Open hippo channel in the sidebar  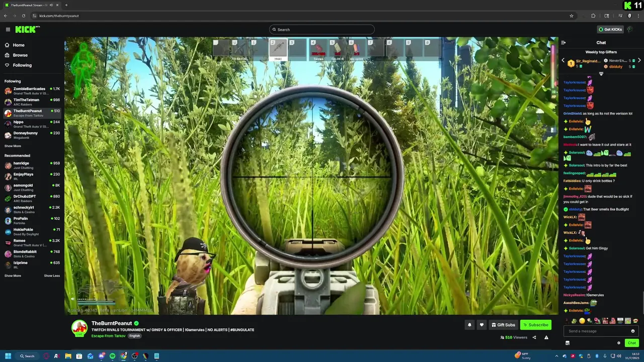32,124
